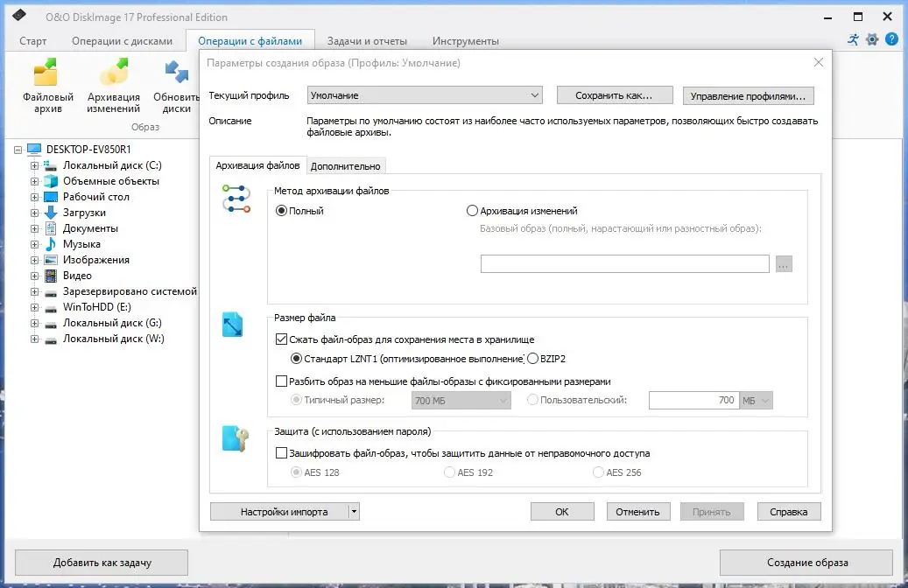This screenshot has width=908, height=588.
Task: Switch to the Задачи и отчеты tab
Action: (367, 41)
